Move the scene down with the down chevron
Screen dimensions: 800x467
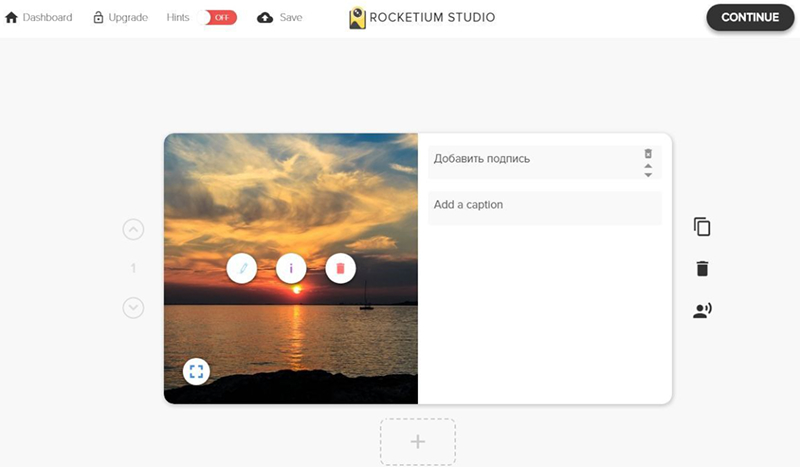133,307
